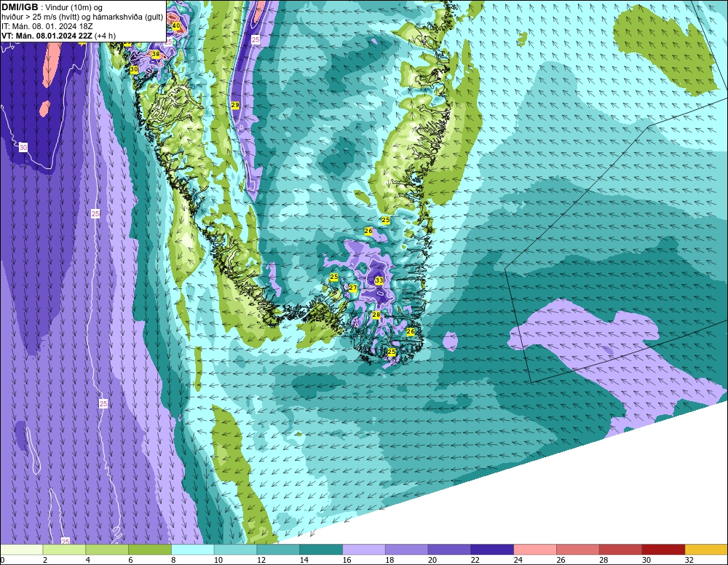728x565 pixels.
Task: Click the 'VT: Mán. 08.01.2024 22Z (+4 h)' line
Action: (x=58, y=36)
